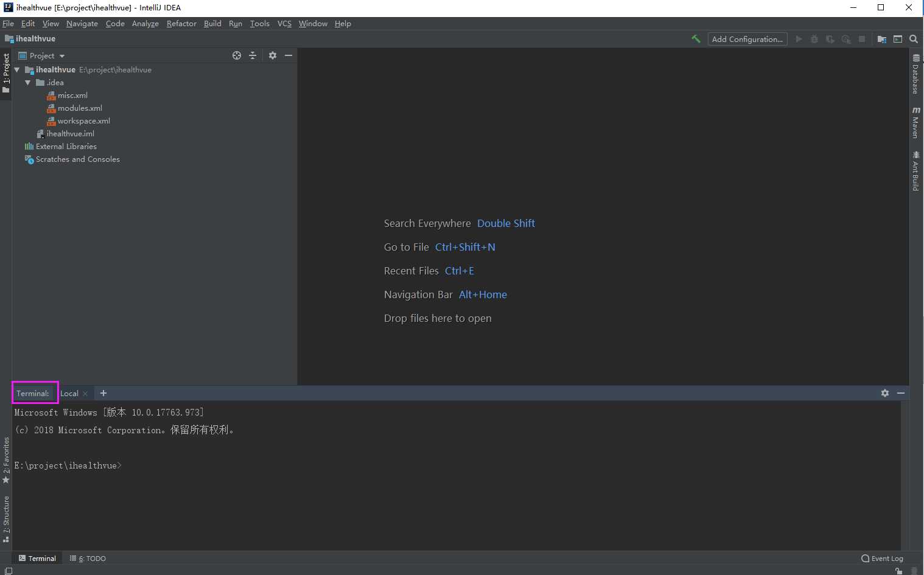Open the File menu

tap(8, 23)
